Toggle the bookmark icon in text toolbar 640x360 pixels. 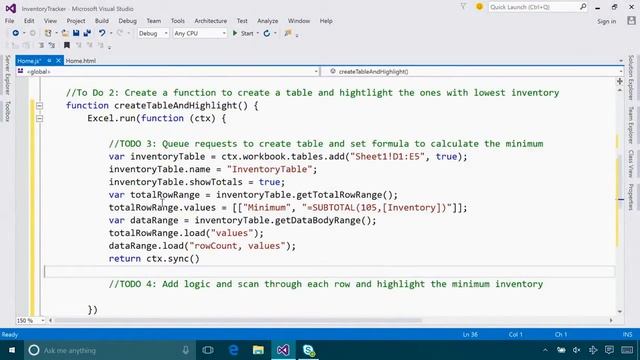(x=67, y=45)
